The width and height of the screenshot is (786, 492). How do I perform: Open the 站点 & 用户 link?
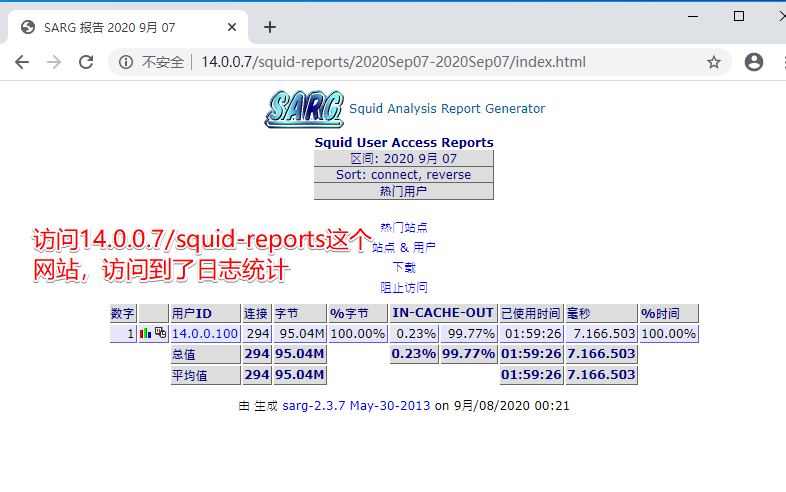pyautogui.click(x=404, y=247)
